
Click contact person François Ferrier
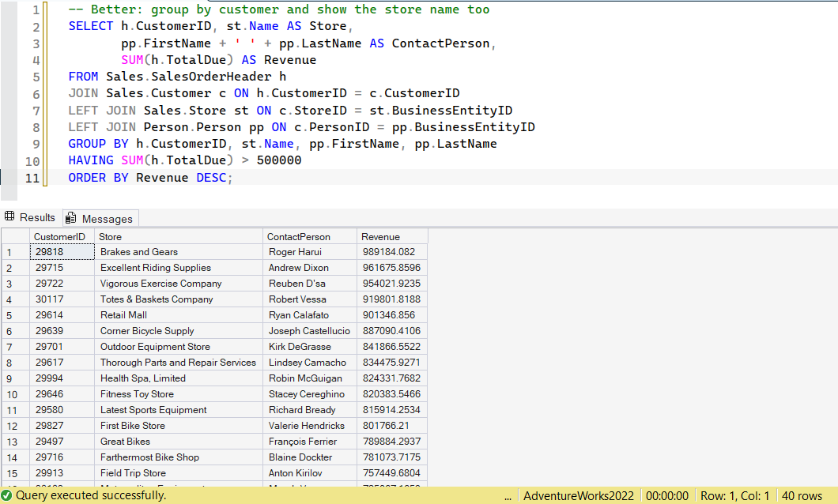coord(309,442)
